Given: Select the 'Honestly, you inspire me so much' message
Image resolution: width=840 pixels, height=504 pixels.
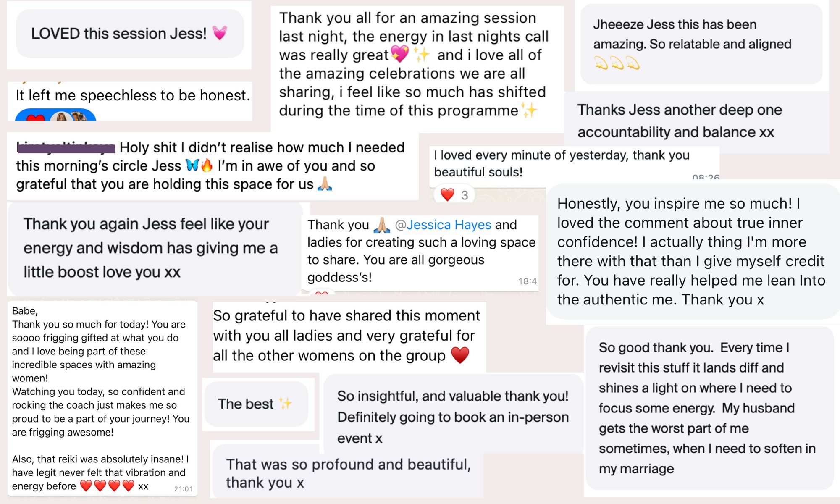Looking at the screenshot, I should pos(693,251).
